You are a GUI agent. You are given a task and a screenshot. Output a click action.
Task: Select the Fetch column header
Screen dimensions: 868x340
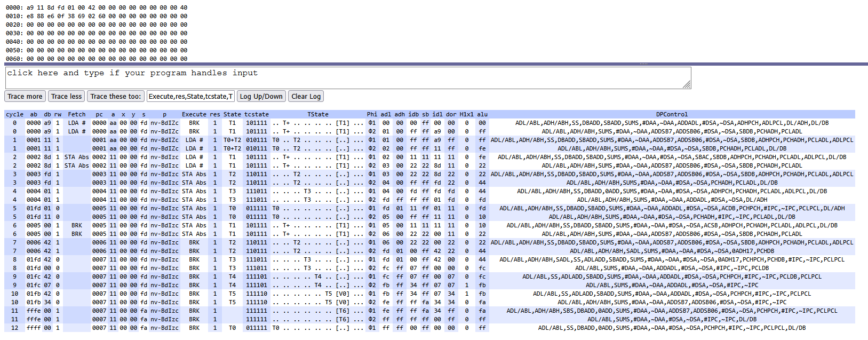pyautogui.click(x=77, y=114)
